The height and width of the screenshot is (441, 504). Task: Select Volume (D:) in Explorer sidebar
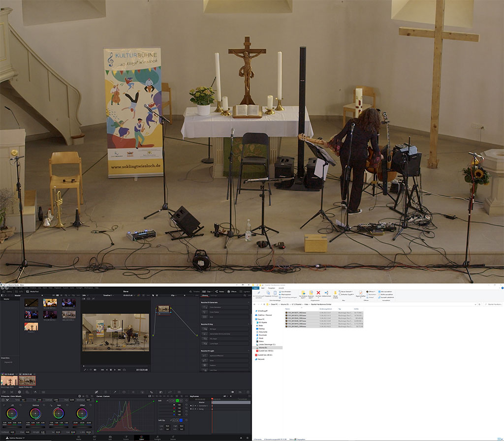[262, 347]
